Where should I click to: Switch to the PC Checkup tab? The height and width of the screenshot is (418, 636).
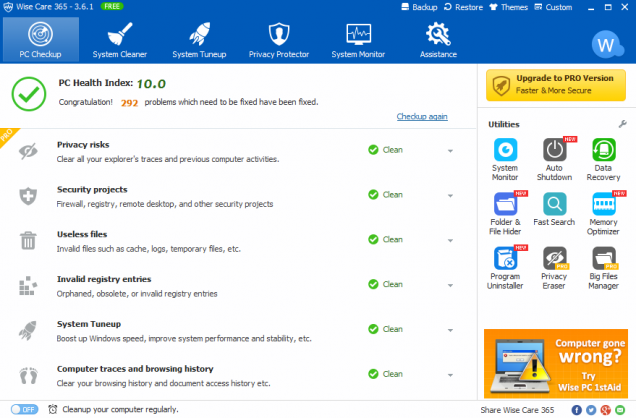pyautogui.click(x=41, y=39)
